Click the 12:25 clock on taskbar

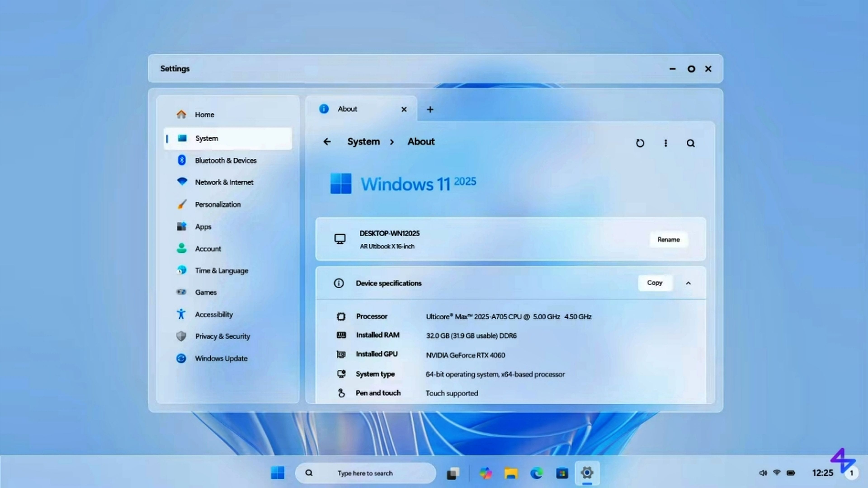(x=823, y=473)
